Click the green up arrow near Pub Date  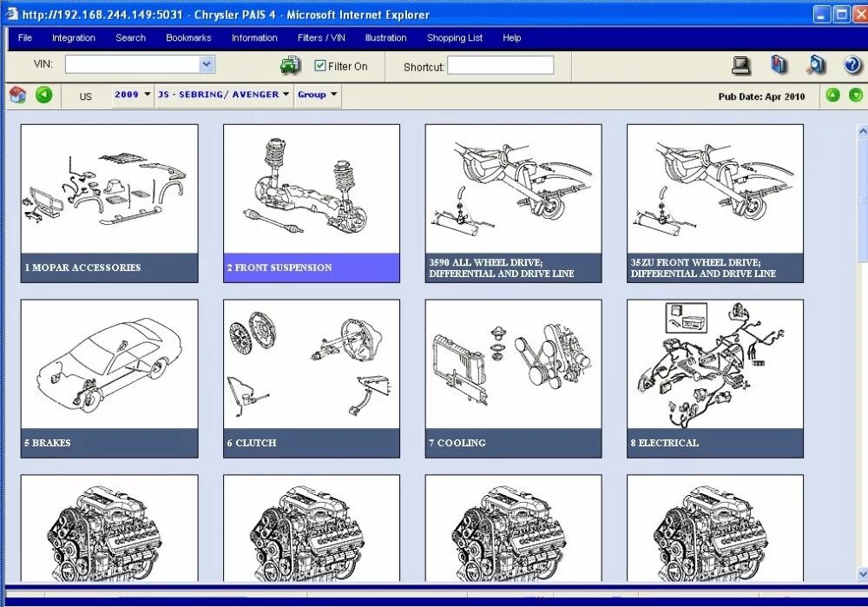tap(832, 96)
